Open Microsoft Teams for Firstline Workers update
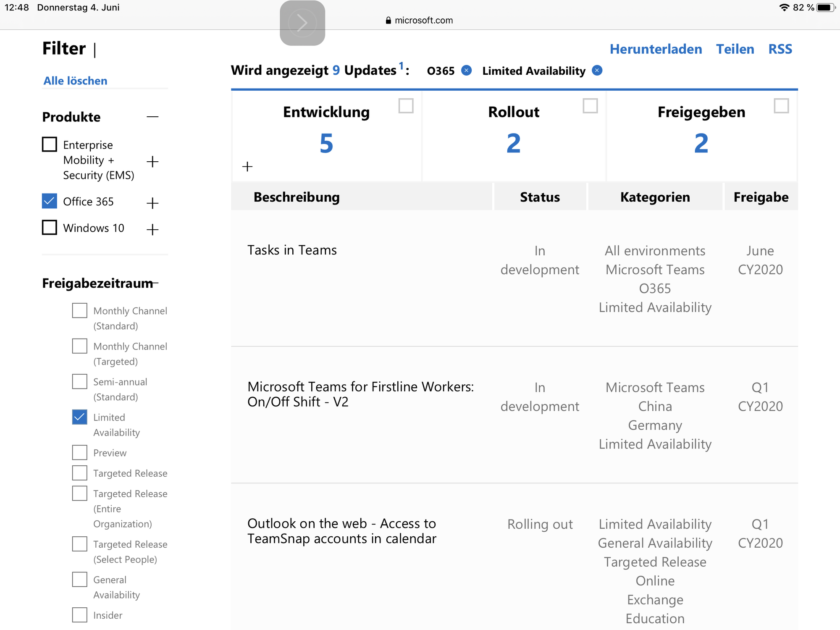 coord(361,394)
